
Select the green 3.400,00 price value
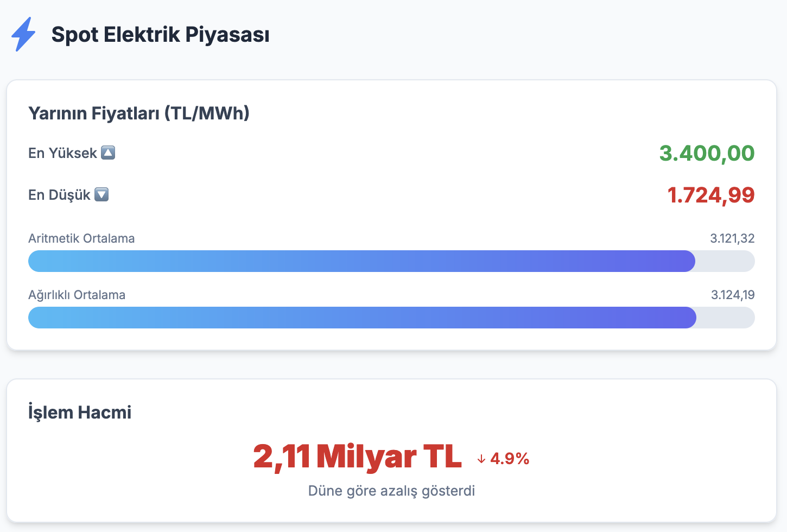pyautogui.click(x=707, y=153)
